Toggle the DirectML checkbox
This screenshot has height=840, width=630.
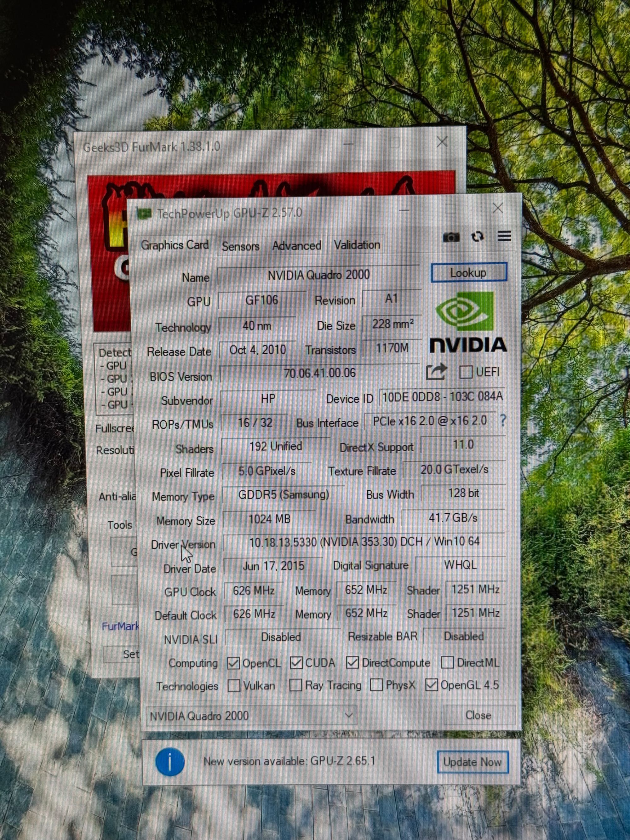coord(447,662)
